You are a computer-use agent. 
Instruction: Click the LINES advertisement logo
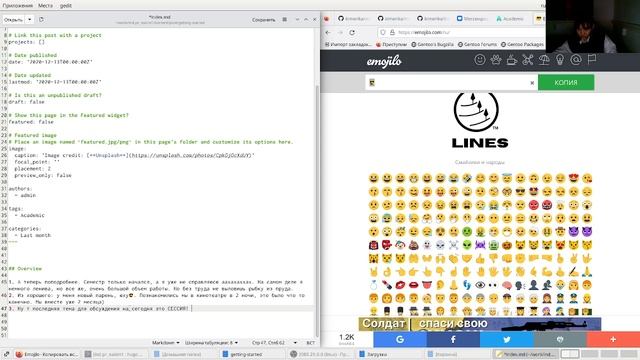[480, 121]
